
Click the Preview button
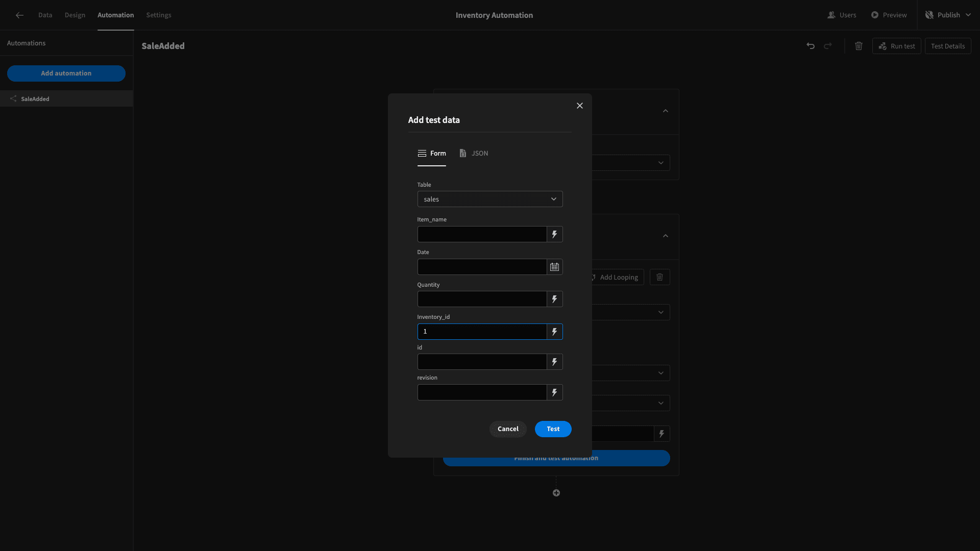pos(889,15)
